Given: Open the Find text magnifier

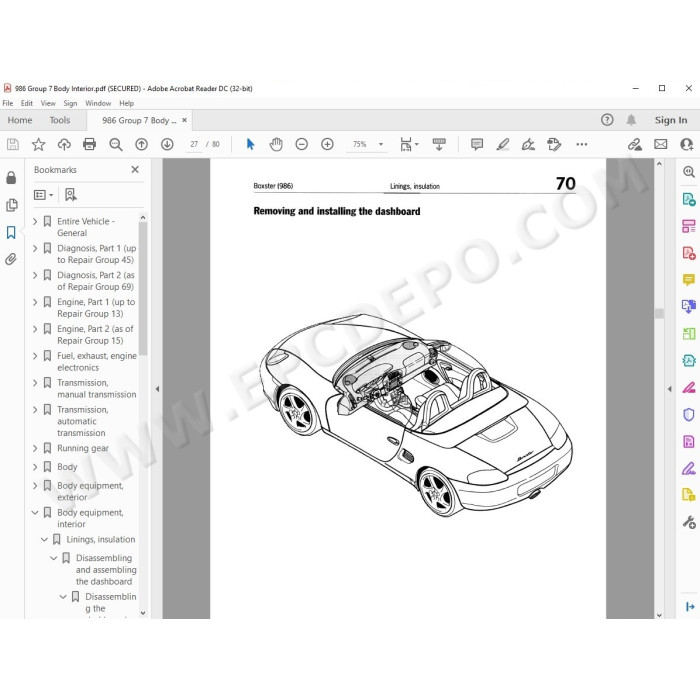Looking at the screenshot, I should coord(116,144).
